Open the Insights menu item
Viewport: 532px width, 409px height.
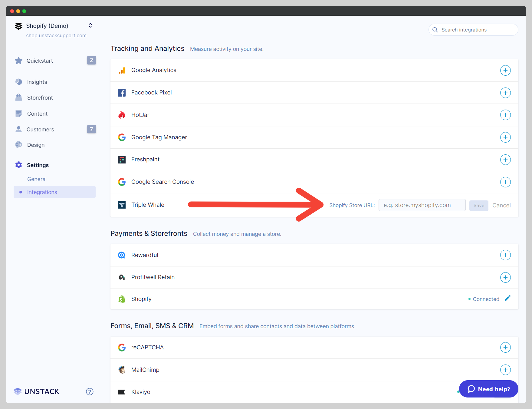[37, 82]
